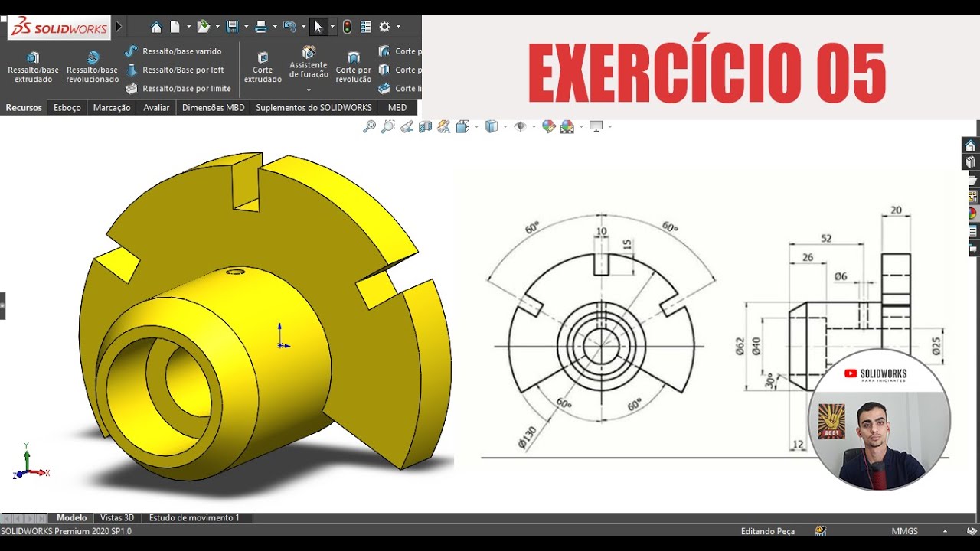Activate the Select cursor tool
This screenshot has height=551, width=980.
point(318,27)
